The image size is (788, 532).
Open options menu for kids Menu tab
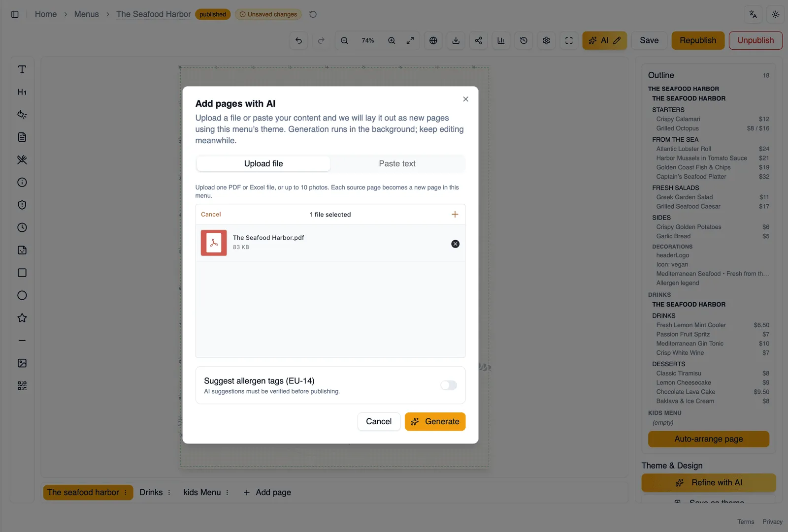tap(227, 492)
